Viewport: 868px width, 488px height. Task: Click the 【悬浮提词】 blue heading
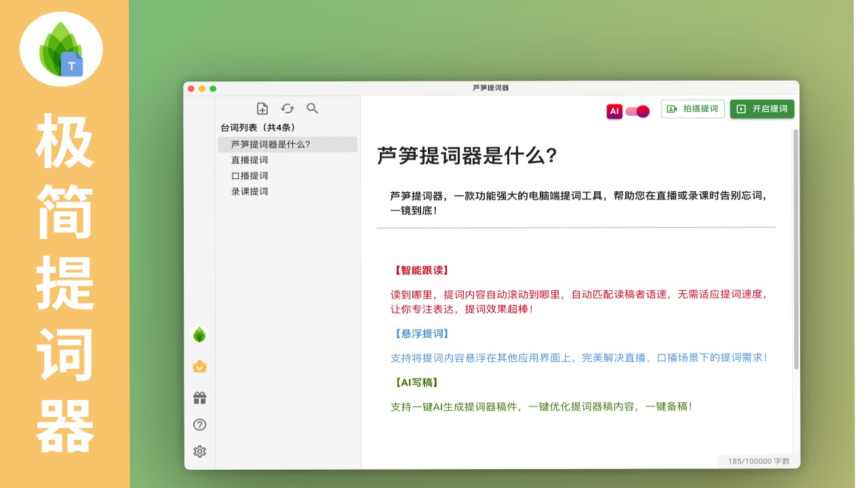(x=420, y=333)
